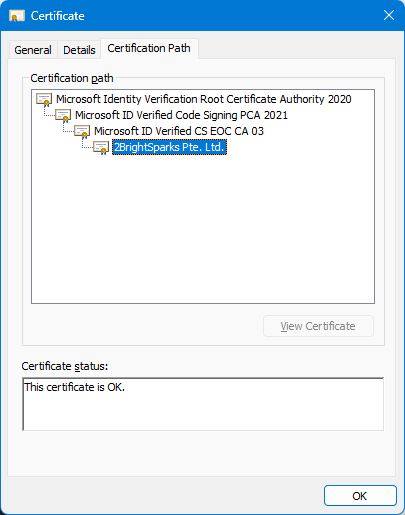This screenshot has width=405, height=515.
Task: Confirm the dialog with the OK button
Action: [360, 496]
